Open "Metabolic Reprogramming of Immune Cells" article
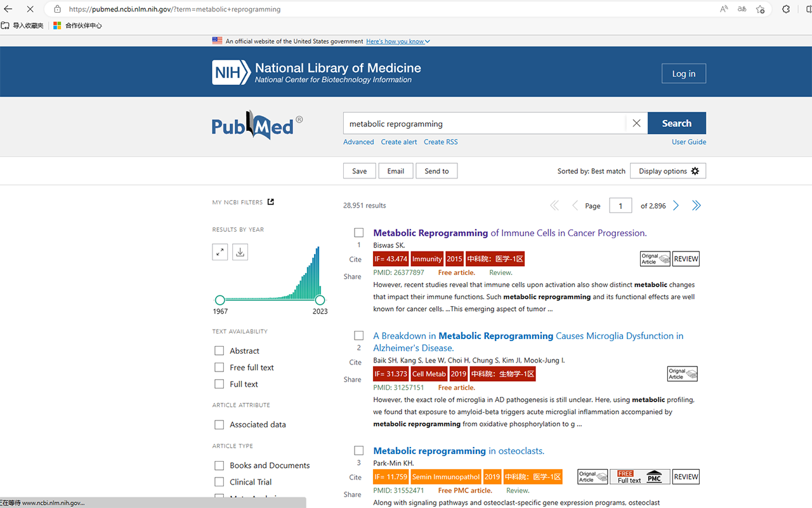Image resolution: width=812 pixels, height=508 pixels. tap(510, 233)
